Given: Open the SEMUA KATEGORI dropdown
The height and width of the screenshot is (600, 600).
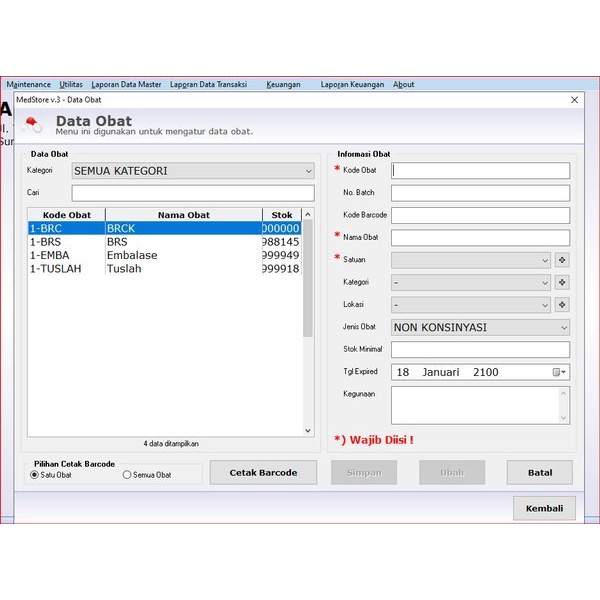Looking at the screenshot, I should pos(193,171).
